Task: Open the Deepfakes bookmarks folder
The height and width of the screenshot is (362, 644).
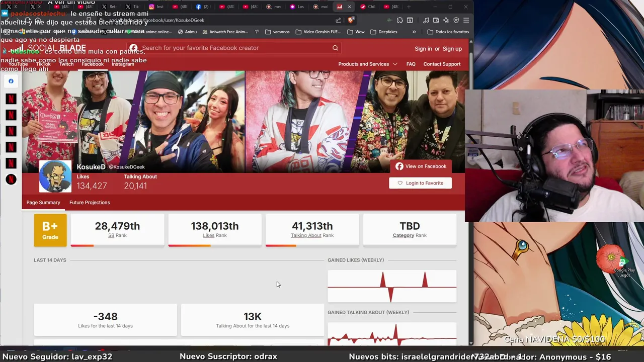Action: 384,32
